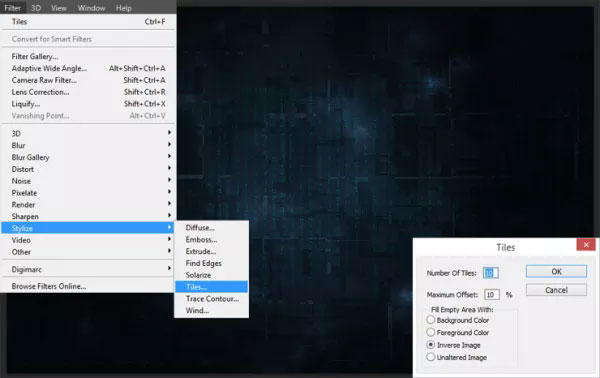Expand the Noise submenu

(88, 181)
